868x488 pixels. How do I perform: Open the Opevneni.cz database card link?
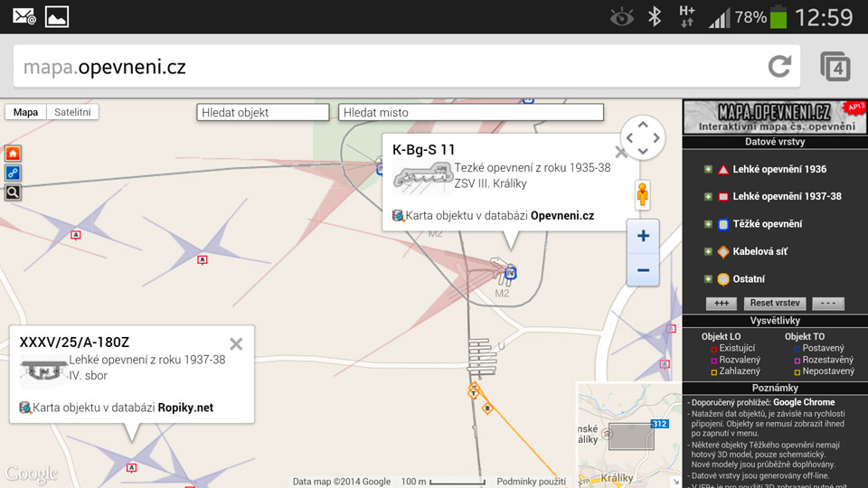coord(561,216)
